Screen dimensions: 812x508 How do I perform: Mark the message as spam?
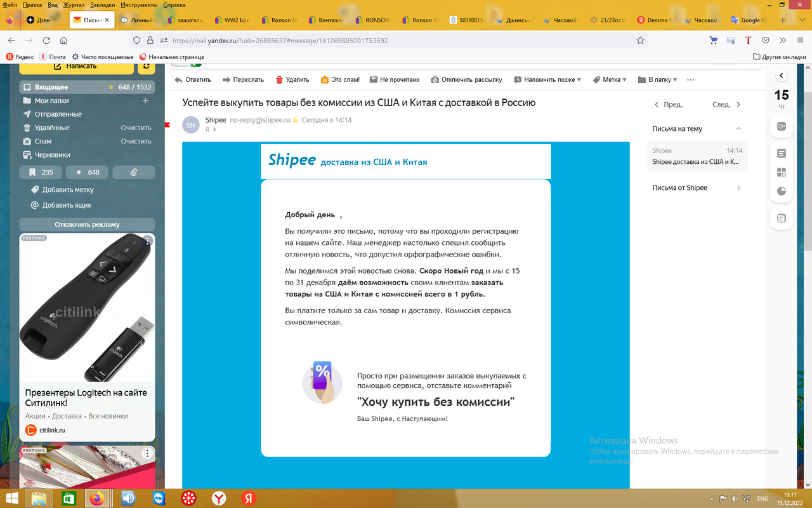pos(325,80)
